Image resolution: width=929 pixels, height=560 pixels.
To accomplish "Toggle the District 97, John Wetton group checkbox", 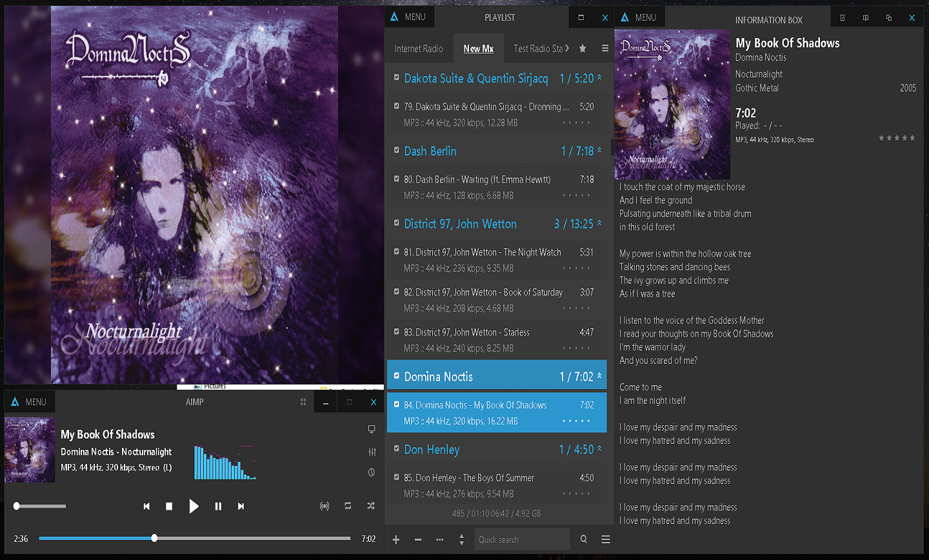I will point(397,223).
